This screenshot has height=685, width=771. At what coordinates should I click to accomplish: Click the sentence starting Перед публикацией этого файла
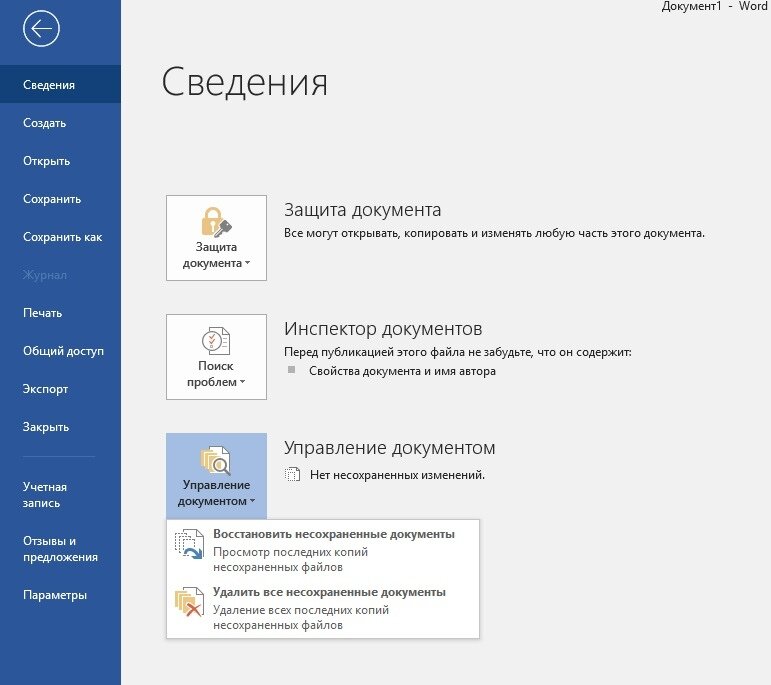(x=458, y=352)
